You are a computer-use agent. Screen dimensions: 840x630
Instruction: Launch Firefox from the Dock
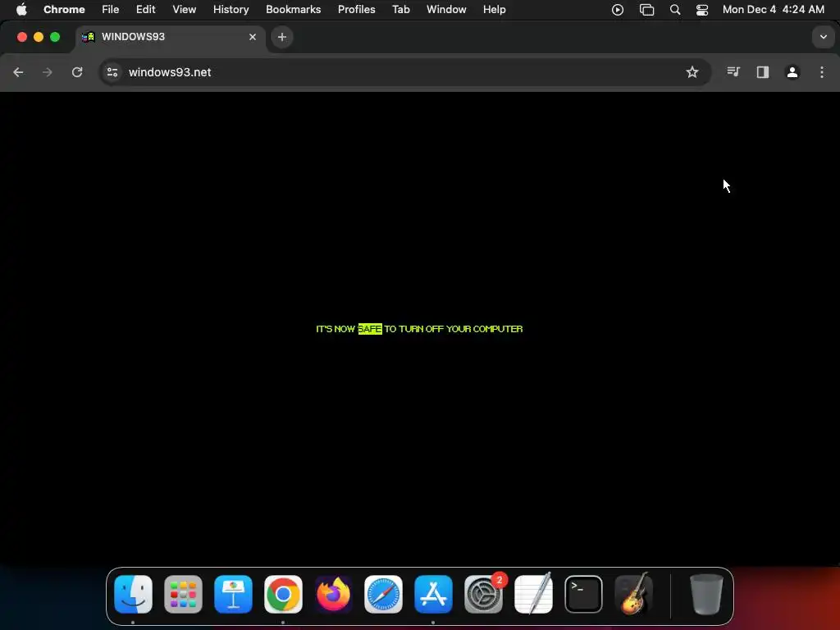click(x=333, y=594)
